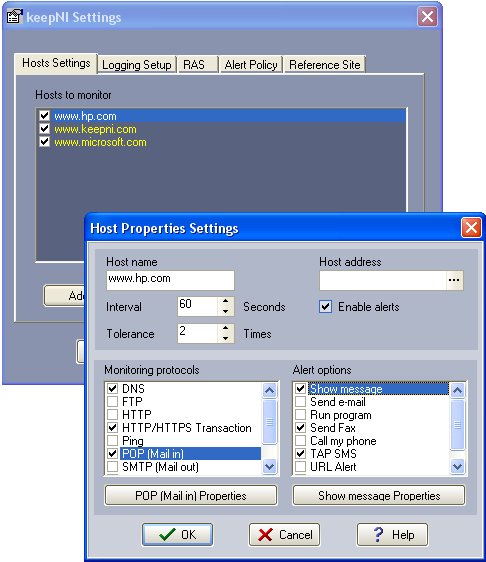
Task: Confirm with the green checkmark OK button
Action: [177, 534]
